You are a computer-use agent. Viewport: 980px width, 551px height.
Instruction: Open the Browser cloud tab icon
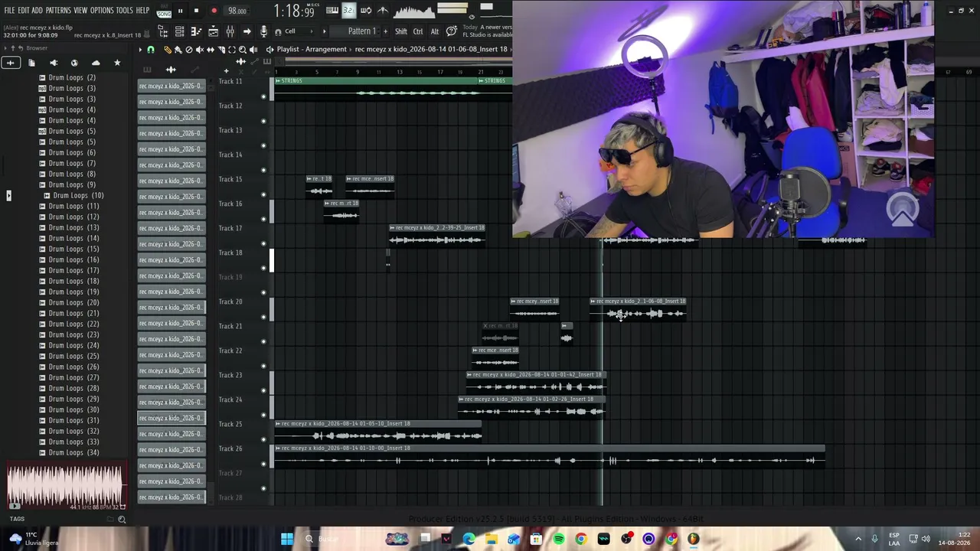[x=96, y=63]
